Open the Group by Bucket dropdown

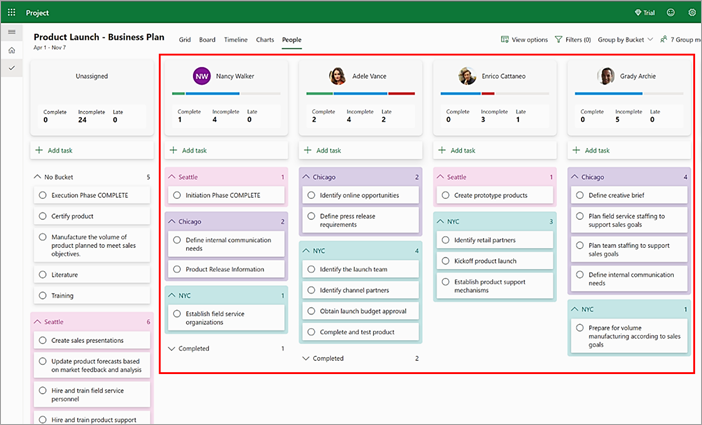626,39
